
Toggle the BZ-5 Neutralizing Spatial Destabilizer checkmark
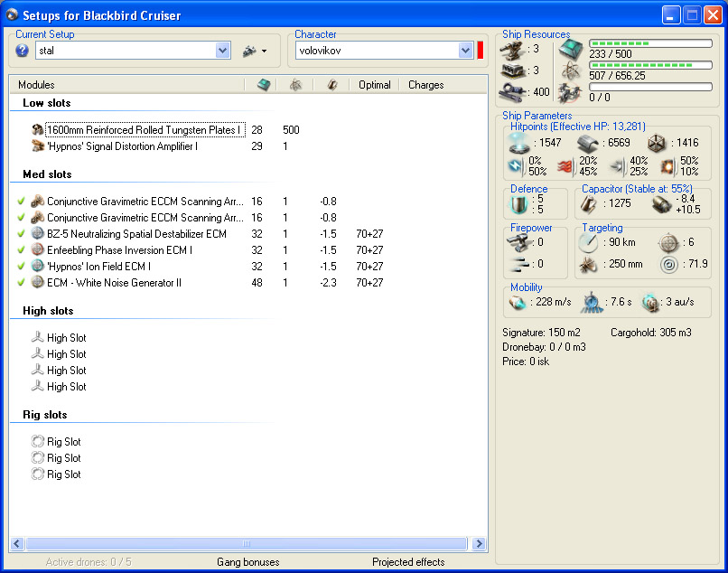pos(21,234)
